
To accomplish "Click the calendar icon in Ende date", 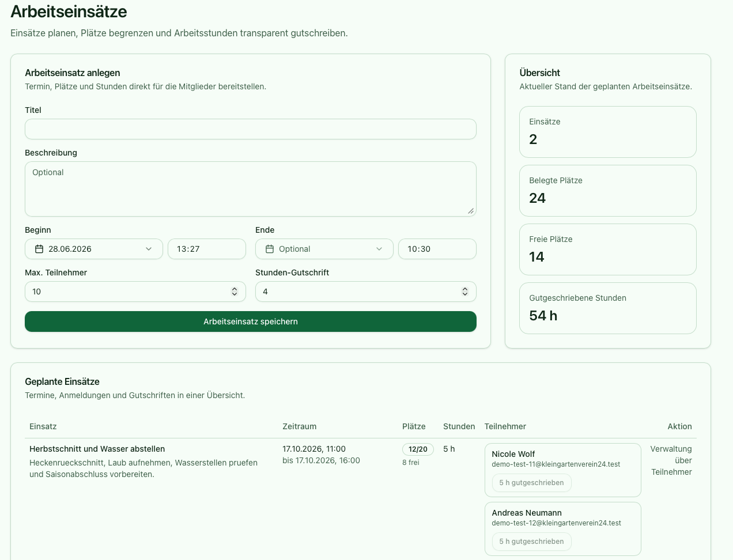I will pos(270,249).
